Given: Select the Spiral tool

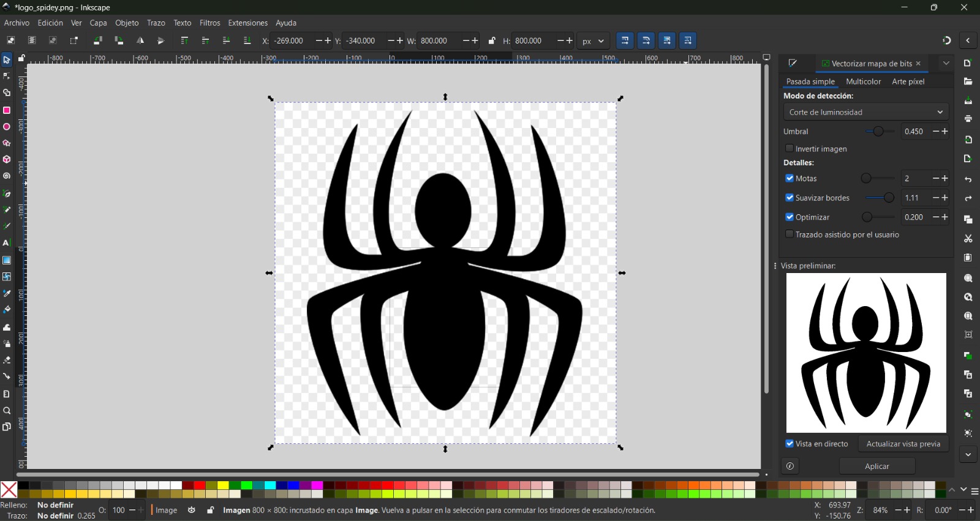Looking at the screenshot, I should [x=7, y=176].
